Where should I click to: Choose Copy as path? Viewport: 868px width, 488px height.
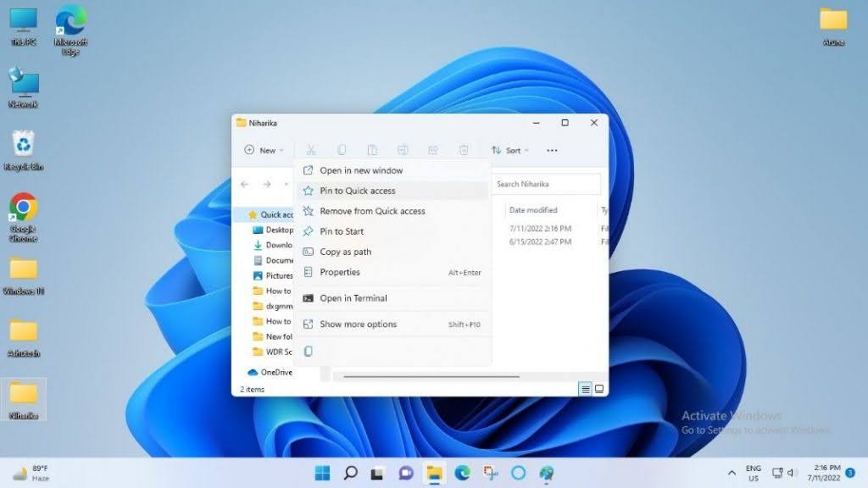pos(392,252)
